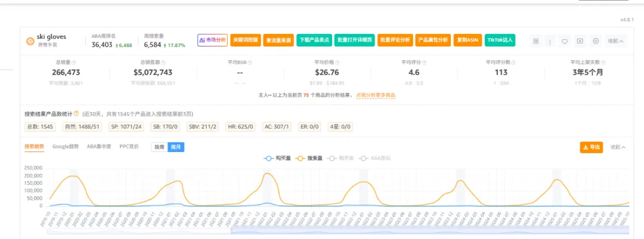The image size is (644, 239).
Task: Open the PPC竞价 tab
Action: tap(129, 147)
